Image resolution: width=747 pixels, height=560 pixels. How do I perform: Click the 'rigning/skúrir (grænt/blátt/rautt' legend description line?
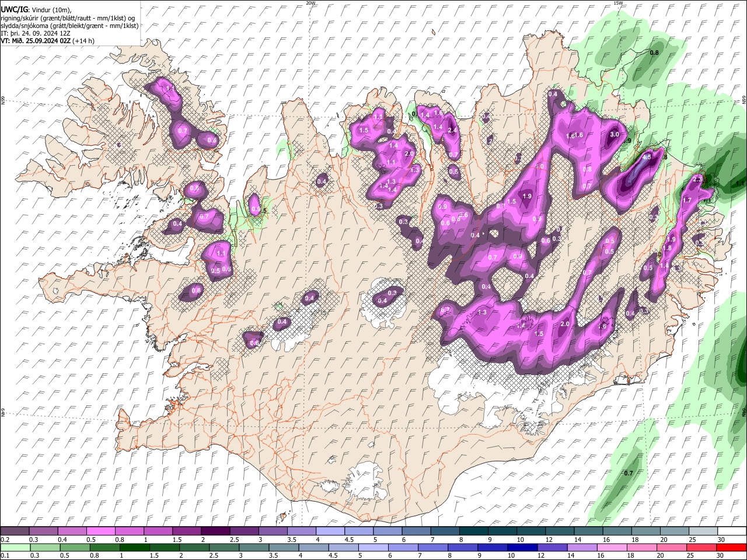tap(68, 18)
